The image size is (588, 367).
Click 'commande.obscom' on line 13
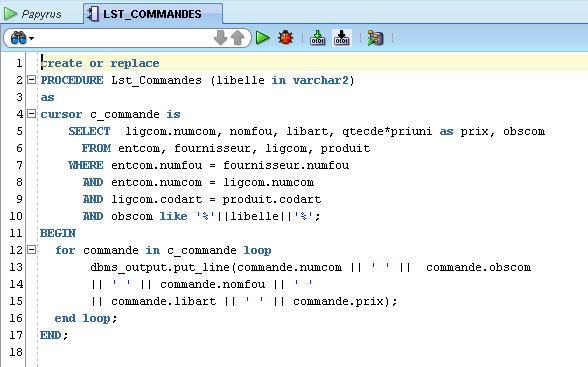(478, 267)
